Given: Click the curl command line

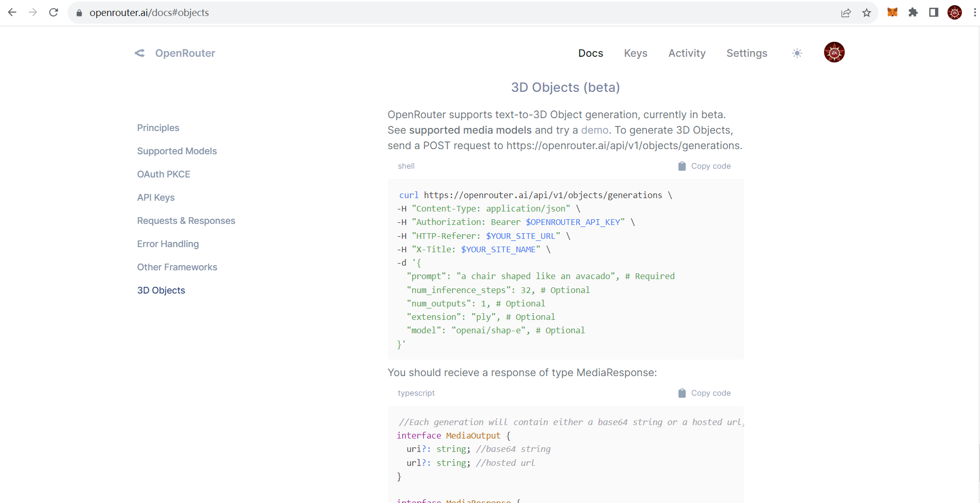Looking at the screenshot, I should pos(535,195).
